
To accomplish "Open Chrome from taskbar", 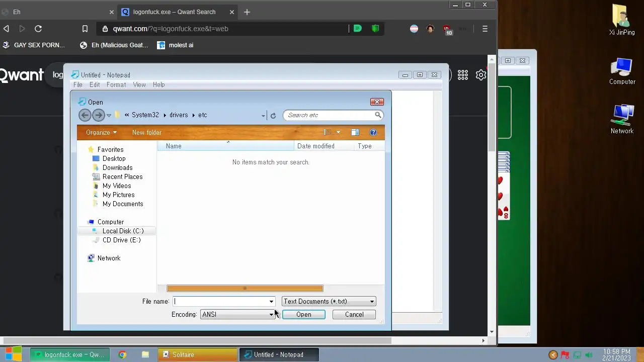I will (x=122, y=354).
